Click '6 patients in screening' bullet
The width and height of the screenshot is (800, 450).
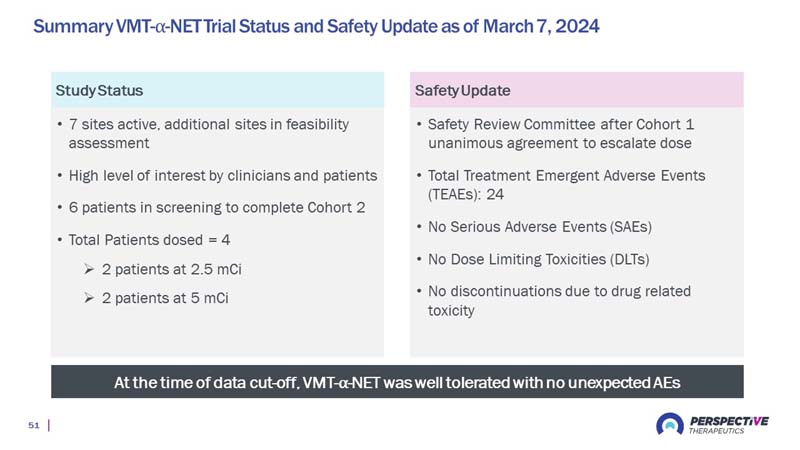[217, 208]
